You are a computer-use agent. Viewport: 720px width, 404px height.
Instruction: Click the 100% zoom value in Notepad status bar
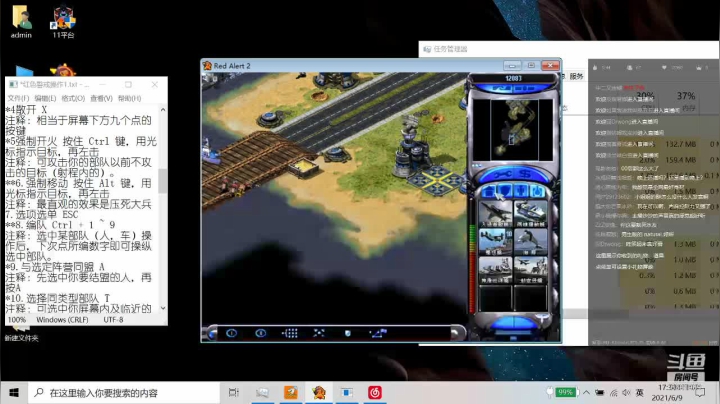click(17, 320)
